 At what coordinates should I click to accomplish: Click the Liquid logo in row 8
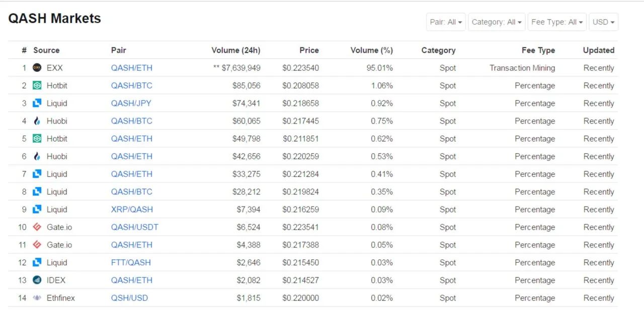(37, 191)
